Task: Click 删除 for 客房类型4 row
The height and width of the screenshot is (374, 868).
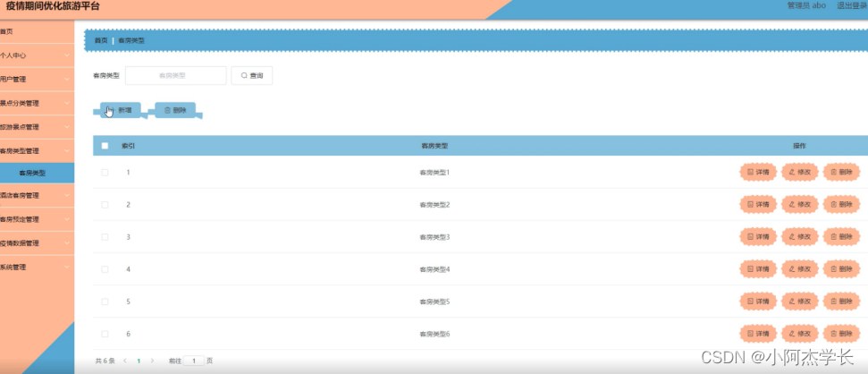Action: (841, 269)
